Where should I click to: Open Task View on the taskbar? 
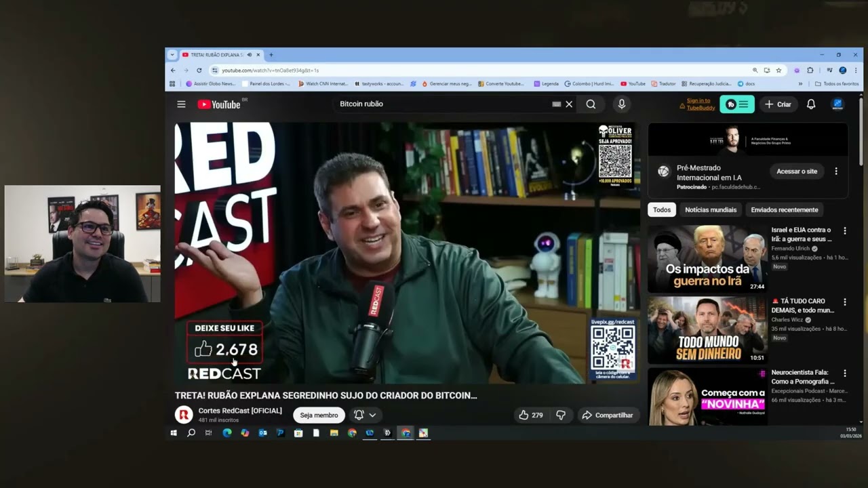coord(208,433)
